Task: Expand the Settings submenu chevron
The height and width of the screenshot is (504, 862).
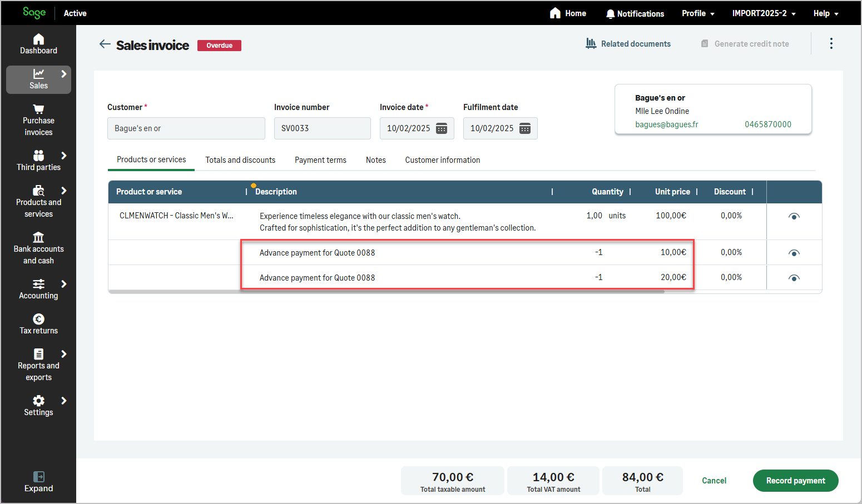Action: point(64,401)
